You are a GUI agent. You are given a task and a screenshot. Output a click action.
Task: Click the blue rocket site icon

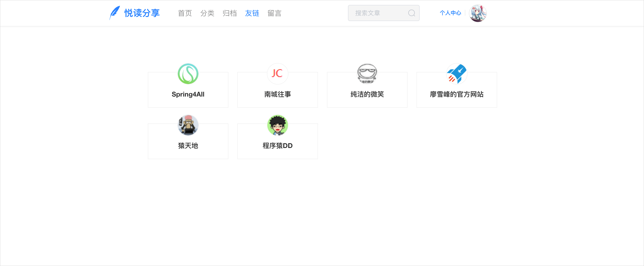tap(457, 74)
